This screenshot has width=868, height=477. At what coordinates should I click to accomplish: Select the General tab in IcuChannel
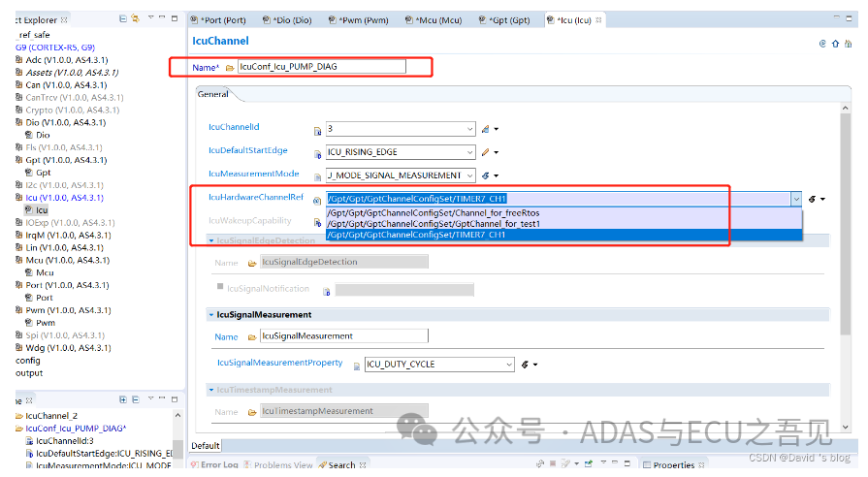pos(212,94)
